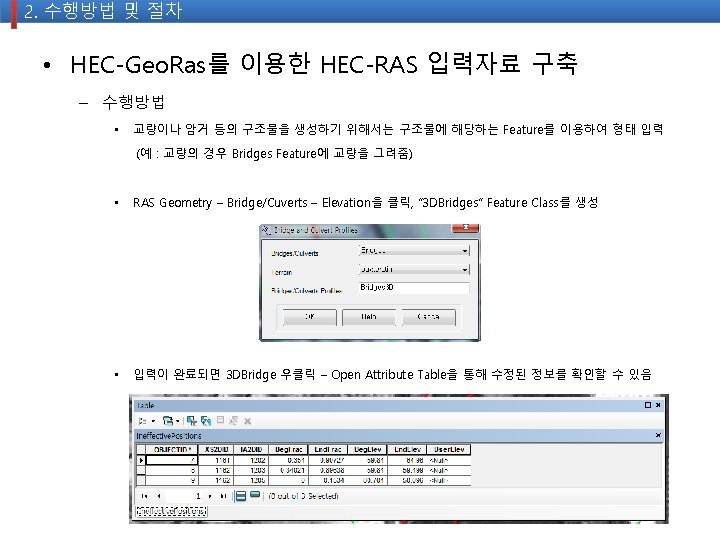Viewport: 720px width, 540px height.
Task: Select row selector for OBJECTID 8
Action: click(x=141, y=470)
